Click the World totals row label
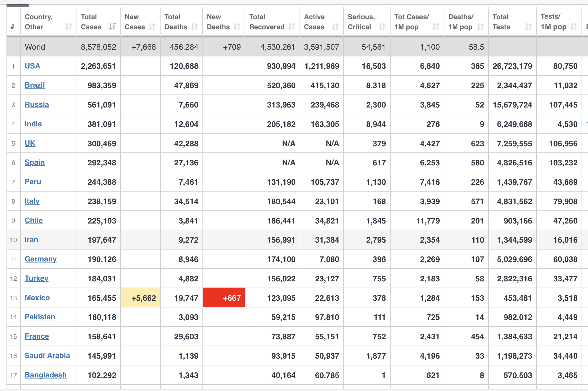The image size is (588, 391). [x=35, y=47]
